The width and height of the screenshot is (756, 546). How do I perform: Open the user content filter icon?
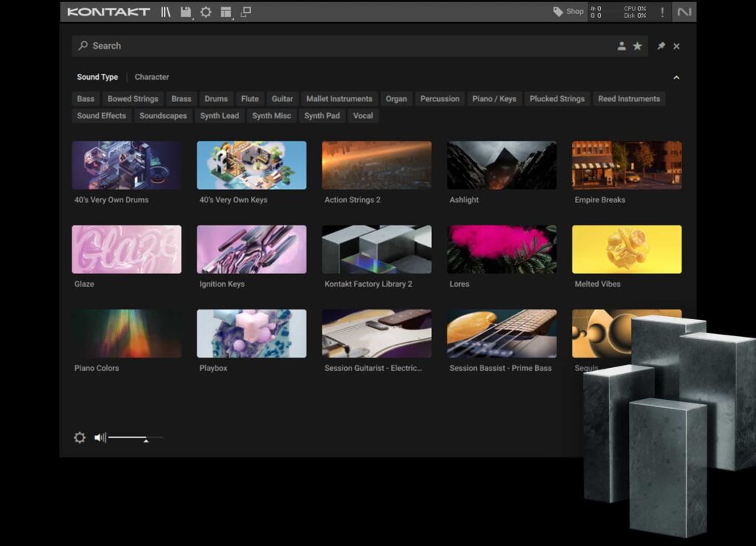[621, 46]
